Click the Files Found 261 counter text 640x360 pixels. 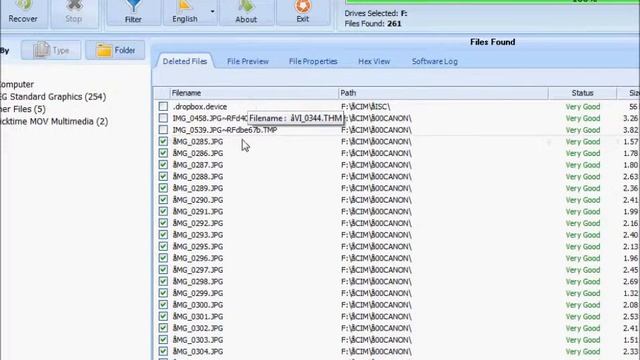(373, 24)
